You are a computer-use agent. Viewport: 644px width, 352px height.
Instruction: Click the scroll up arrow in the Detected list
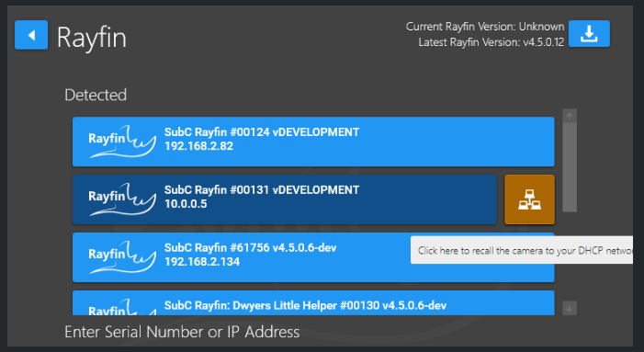point(570,116)
